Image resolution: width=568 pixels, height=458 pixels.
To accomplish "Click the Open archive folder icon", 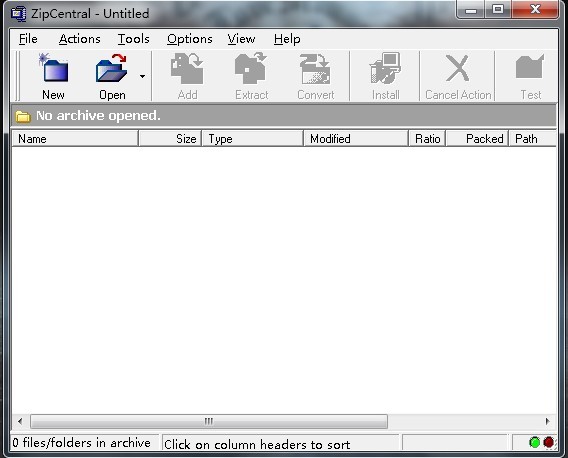I will (x=112, y=68).
